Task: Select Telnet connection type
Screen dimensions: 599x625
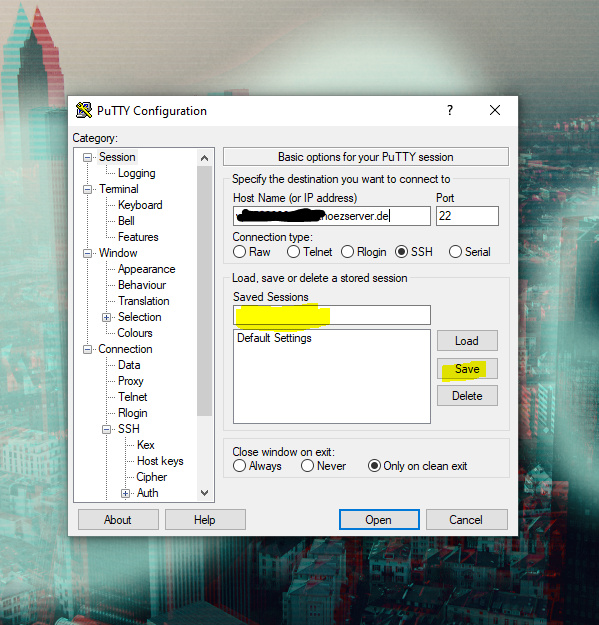Action: click(x=293, y=252)
